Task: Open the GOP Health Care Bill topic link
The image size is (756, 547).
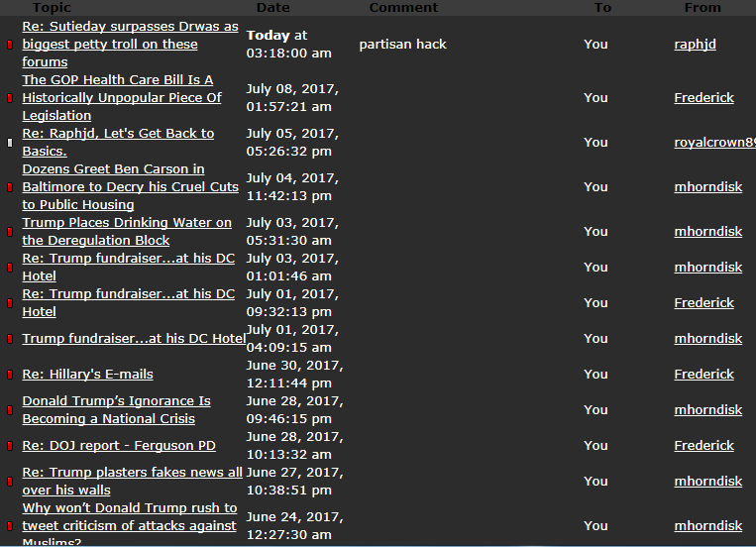Action: click(122, 97)
